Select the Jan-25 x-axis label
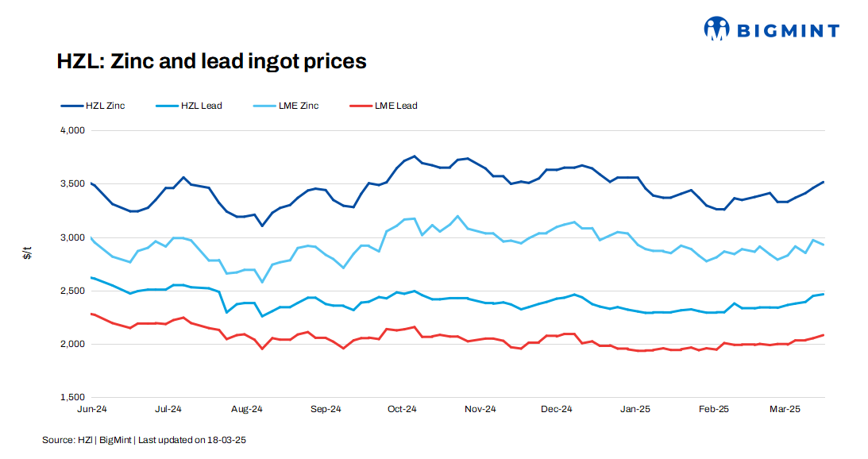 (x=635, y=410)
